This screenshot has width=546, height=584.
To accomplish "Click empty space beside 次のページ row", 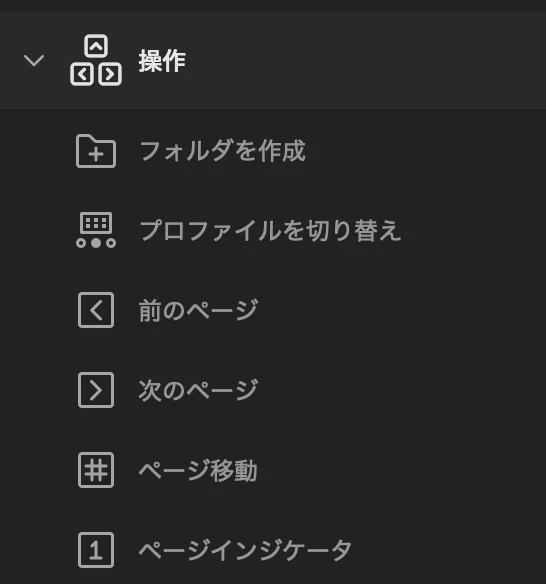I will [402, 390].
